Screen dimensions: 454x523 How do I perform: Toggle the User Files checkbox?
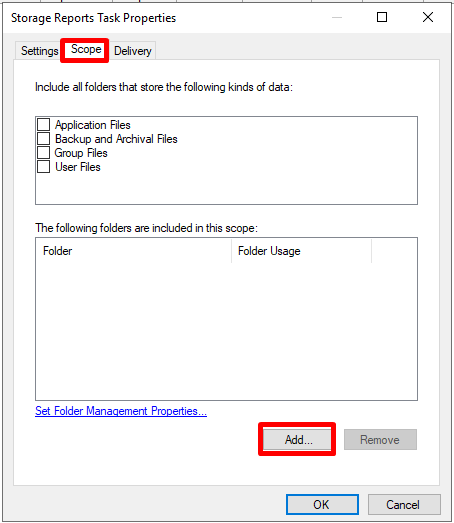coord(43,166)
